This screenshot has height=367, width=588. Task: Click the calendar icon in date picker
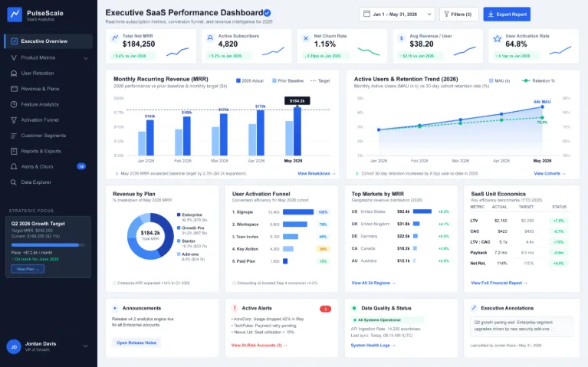[366, 15]
